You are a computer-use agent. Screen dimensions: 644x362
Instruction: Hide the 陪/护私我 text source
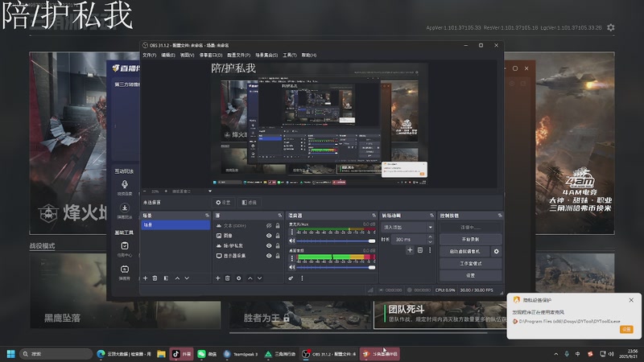pyautogui.click(x=269, y=246)
